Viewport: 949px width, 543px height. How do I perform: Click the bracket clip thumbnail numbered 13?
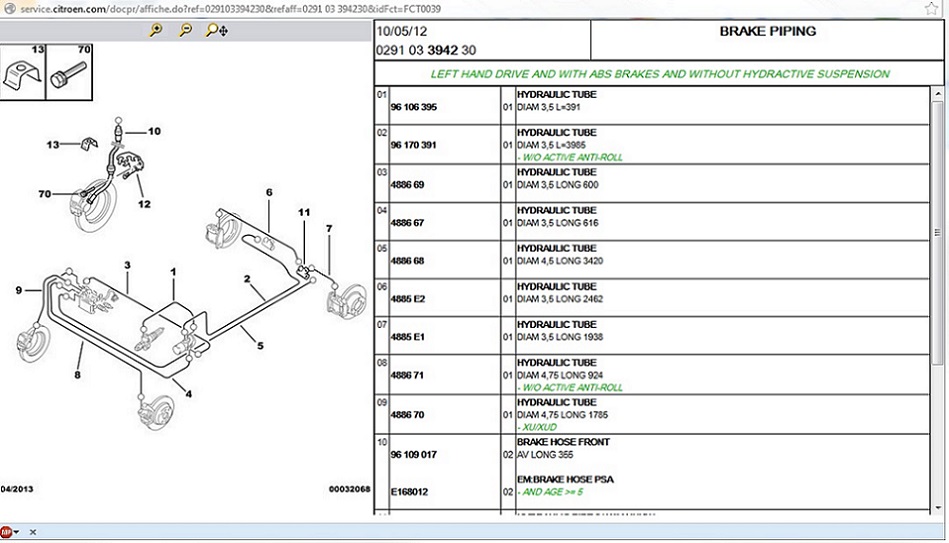23,74
